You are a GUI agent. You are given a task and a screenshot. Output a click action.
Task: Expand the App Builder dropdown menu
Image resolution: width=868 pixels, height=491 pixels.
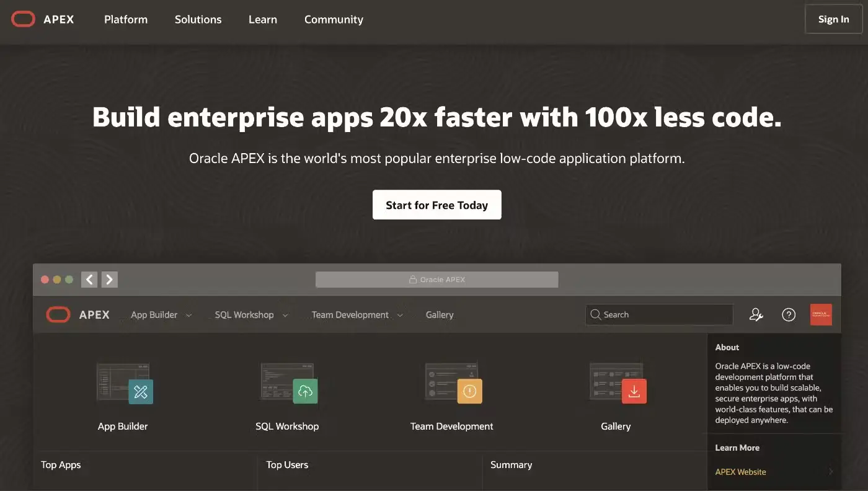(161, 315)
